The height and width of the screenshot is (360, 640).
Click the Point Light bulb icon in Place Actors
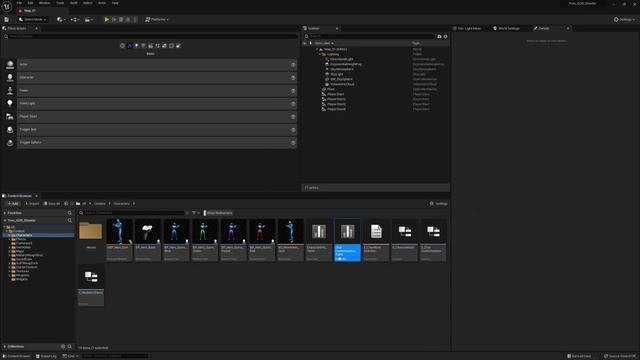pyautogui.click(x=10, y=104)
